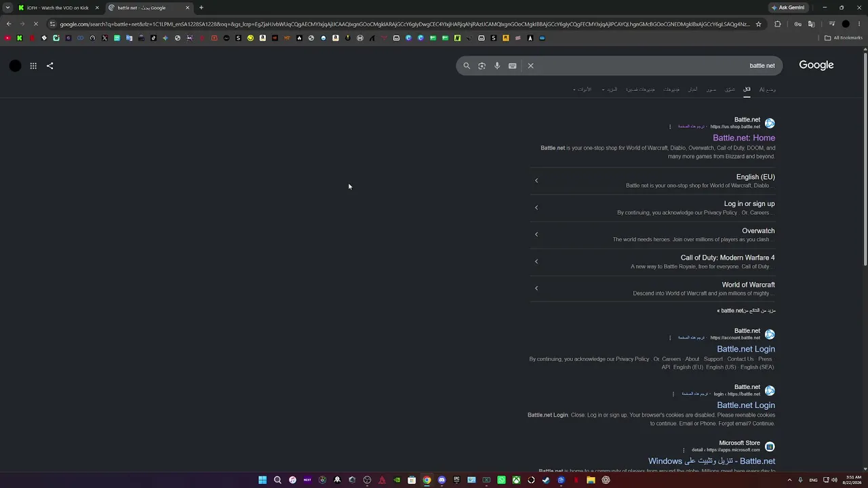Open the Overwatch sitelink
Screen dimensions: 868x488
[x=758, y=230]
